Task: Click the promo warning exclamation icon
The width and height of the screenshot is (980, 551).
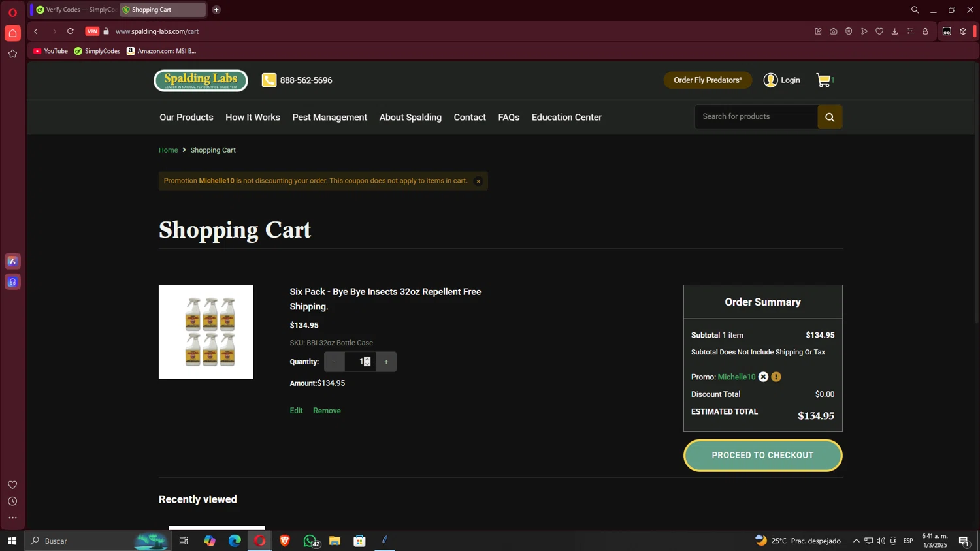Action: [x=776, y=377]
